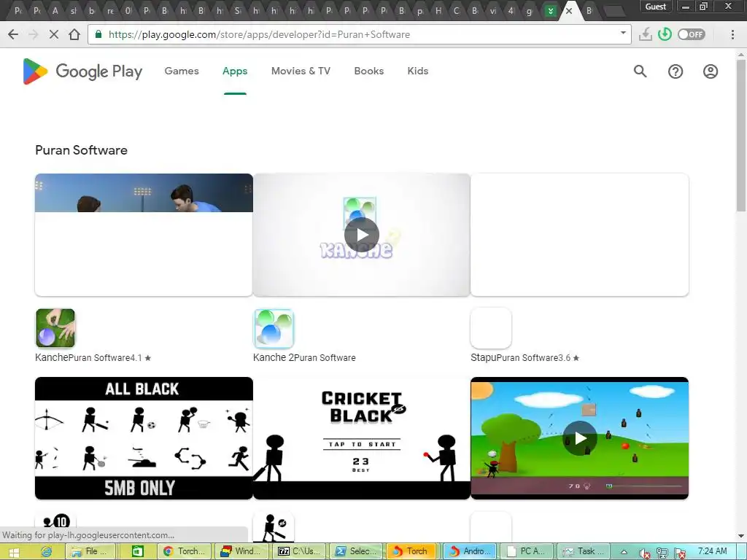Close the active browser tab
This screenshot has width=747, height=560.
[569, 11]
